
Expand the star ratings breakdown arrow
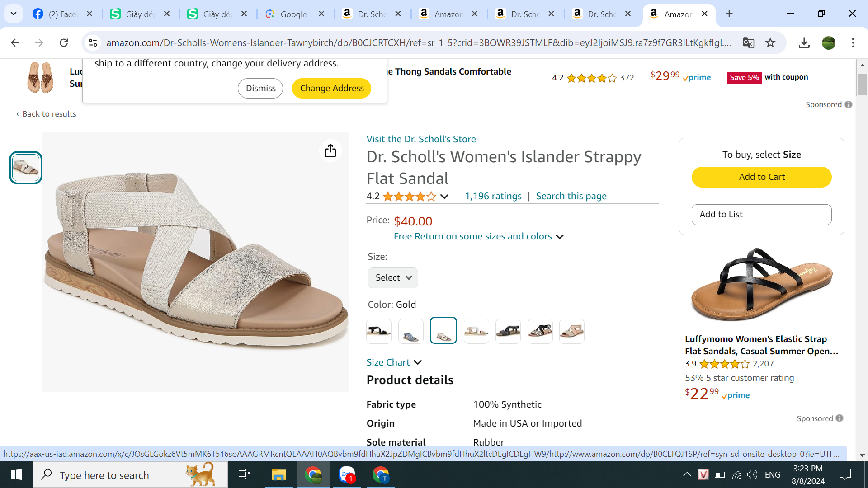click(x=444, y=197)
